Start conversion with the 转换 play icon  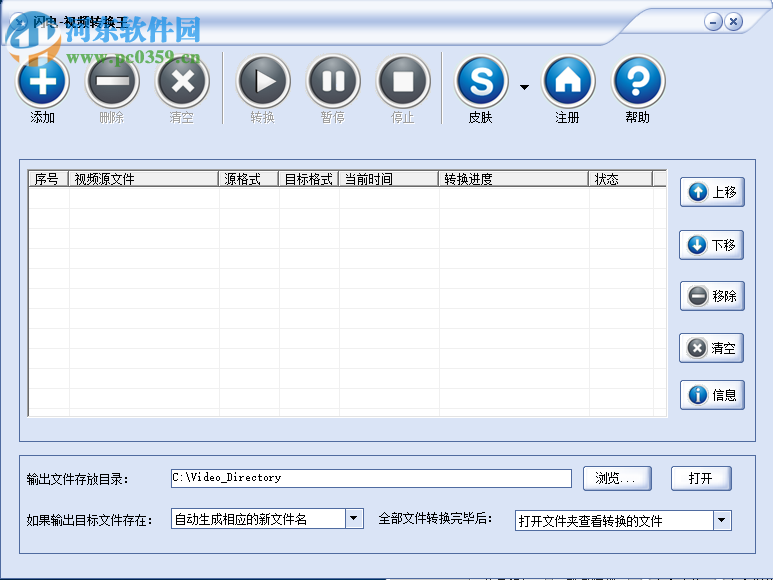tap(263, 81)
